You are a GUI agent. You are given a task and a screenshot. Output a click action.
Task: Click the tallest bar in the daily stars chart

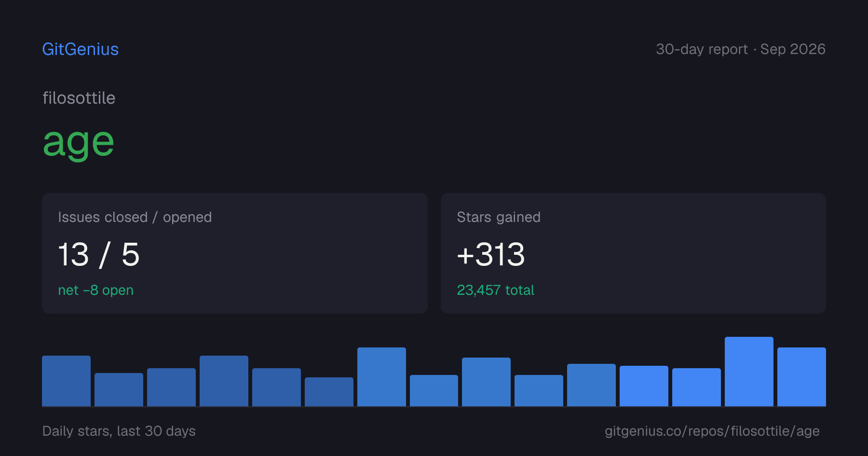coord(749,372)
